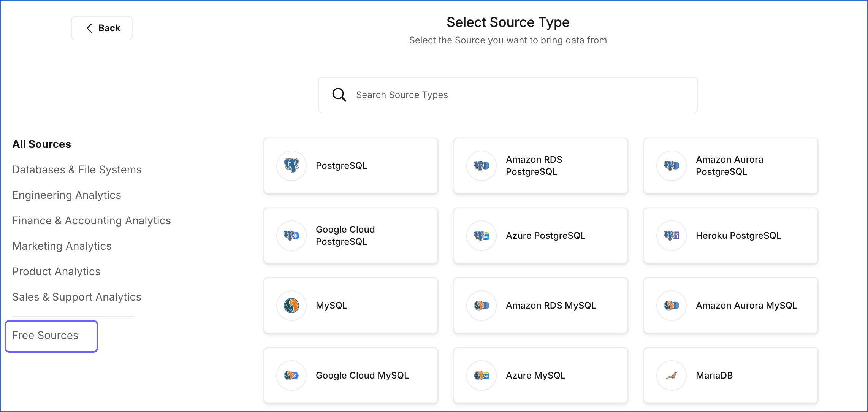The image size is (868, 412).
Task: Click the PostgreSQL elephant icon
Action: tap(291, 166)
